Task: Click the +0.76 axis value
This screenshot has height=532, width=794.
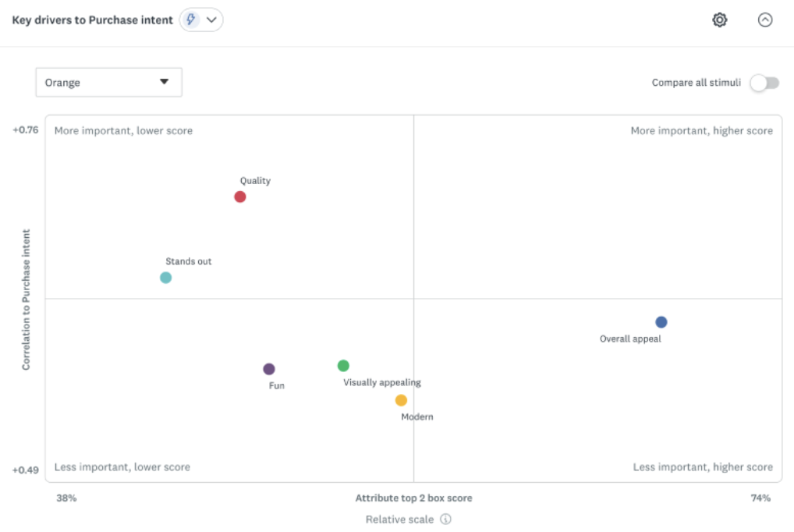Action: pyautogui.click(x=25, y=130)
